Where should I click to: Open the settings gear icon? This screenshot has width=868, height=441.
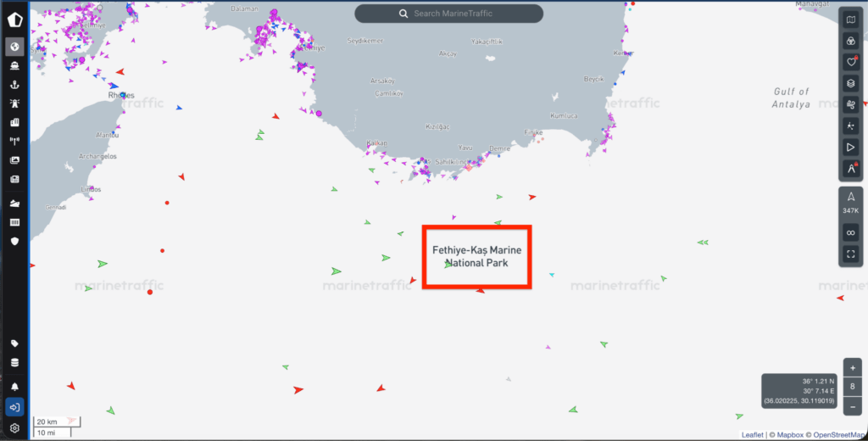click(x=14, y=428)
